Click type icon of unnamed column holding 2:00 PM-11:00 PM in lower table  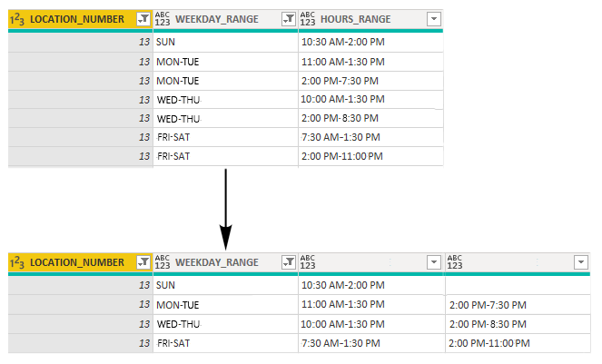tap(455, 262)
